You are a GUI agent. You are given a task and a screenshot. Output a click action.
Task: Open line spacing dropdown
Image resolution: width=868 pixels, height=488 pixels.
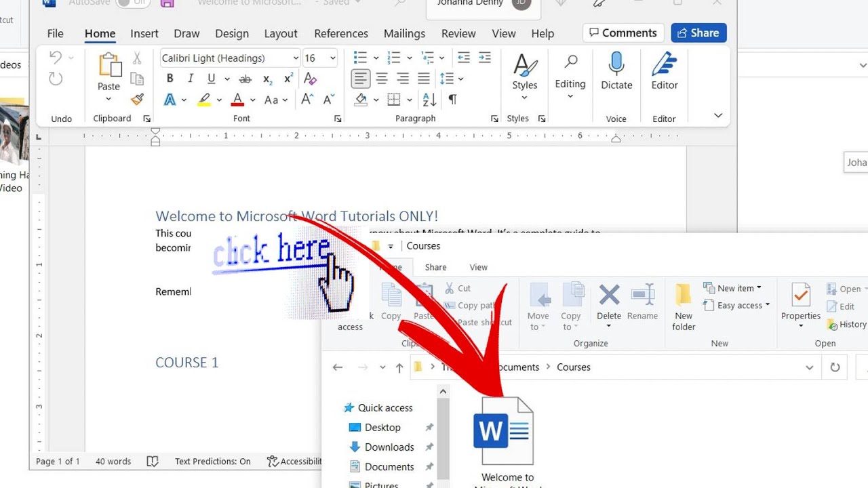pyautogui.click(x=461, y=79)
